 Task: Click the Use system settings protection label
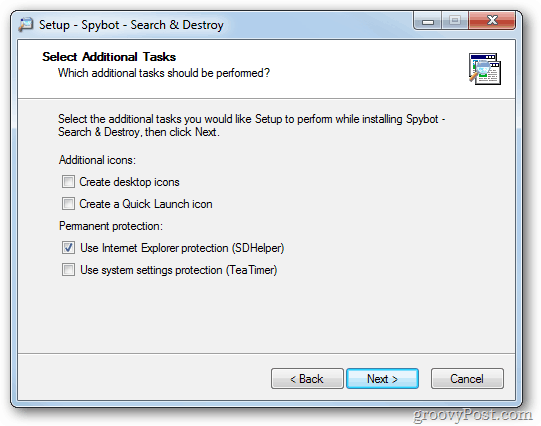coord(179,270)
